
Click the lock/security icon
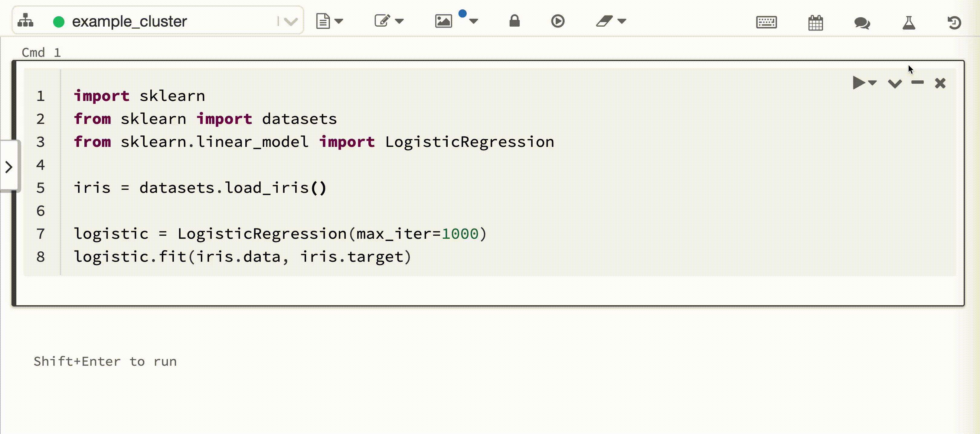point(513,21)
